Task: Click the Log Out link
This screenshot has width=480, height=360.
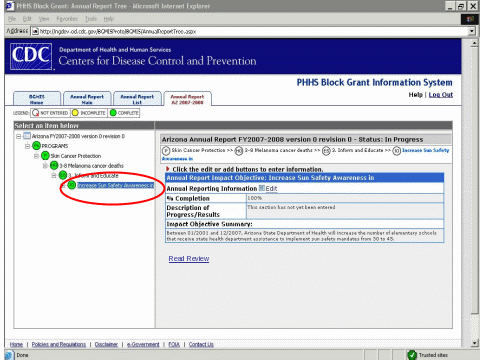Action: [441, 95]
